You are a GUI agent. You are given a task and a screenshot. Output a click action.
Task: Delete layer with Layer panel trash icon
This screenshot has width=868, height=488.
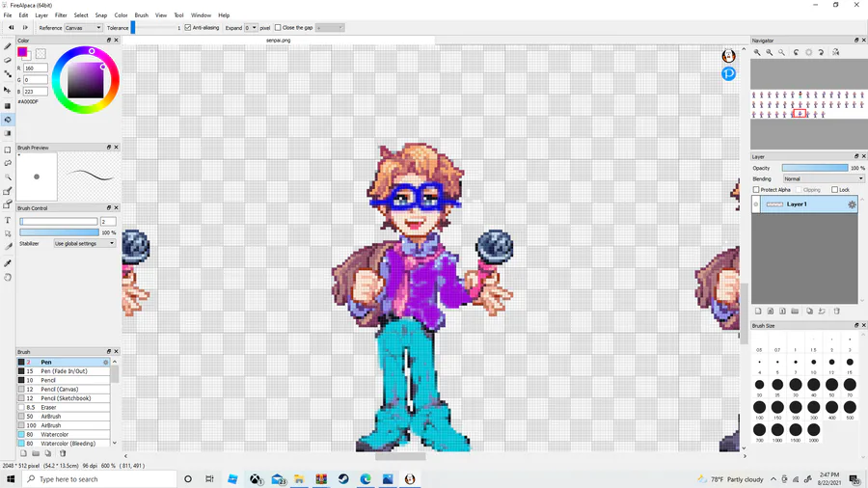[x=837, y=312]
